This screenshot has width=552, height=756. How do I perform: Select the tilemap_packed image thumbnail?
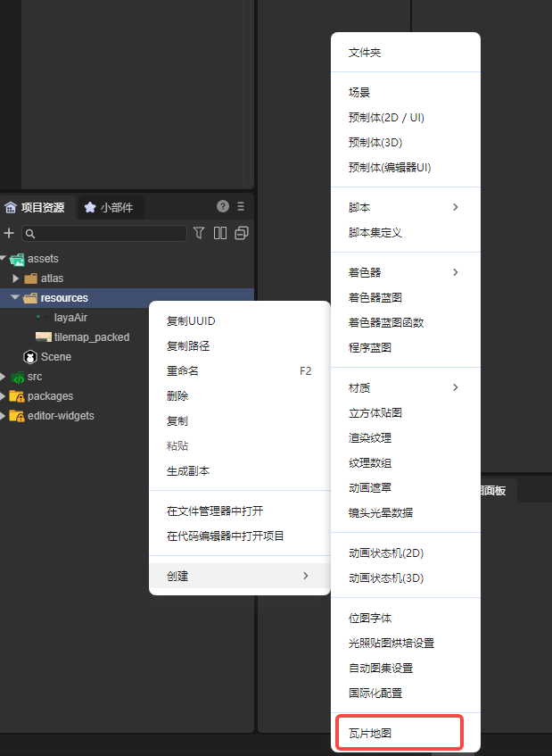tap(43, 337)
